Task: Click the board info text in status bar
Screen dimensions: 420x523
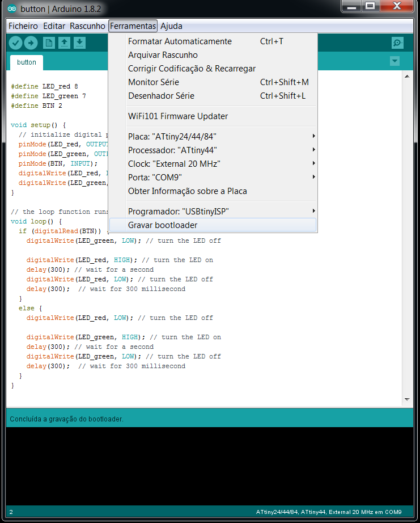Action: coord(329,512)
